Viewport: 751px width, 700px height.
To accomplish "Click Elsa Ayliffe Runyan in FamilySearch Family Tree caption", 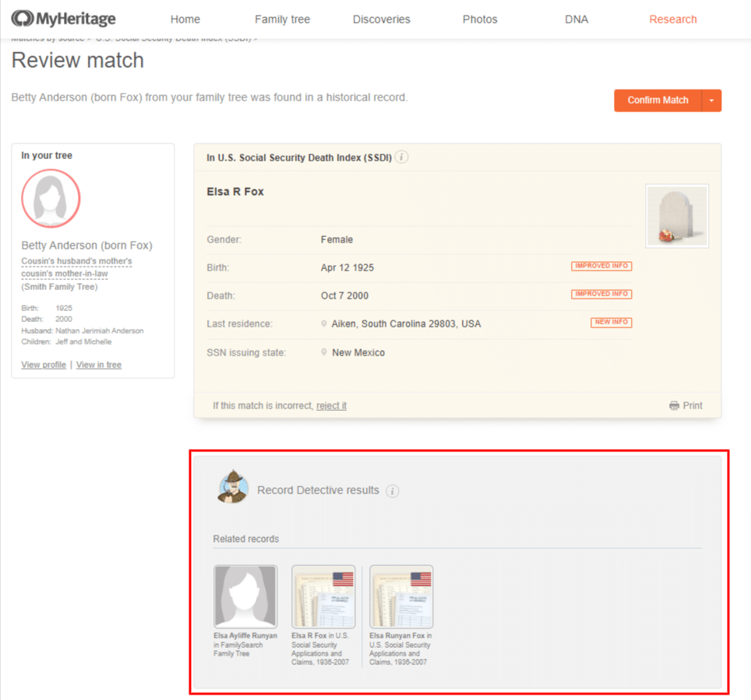I will coord(245,645).
